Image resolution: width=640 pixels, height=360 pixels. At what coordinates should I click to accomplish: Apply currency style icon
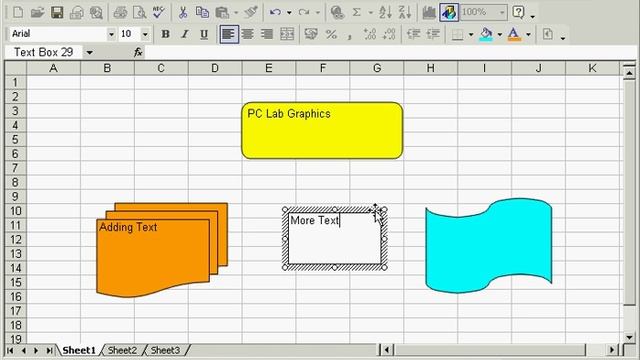(311, 34)
